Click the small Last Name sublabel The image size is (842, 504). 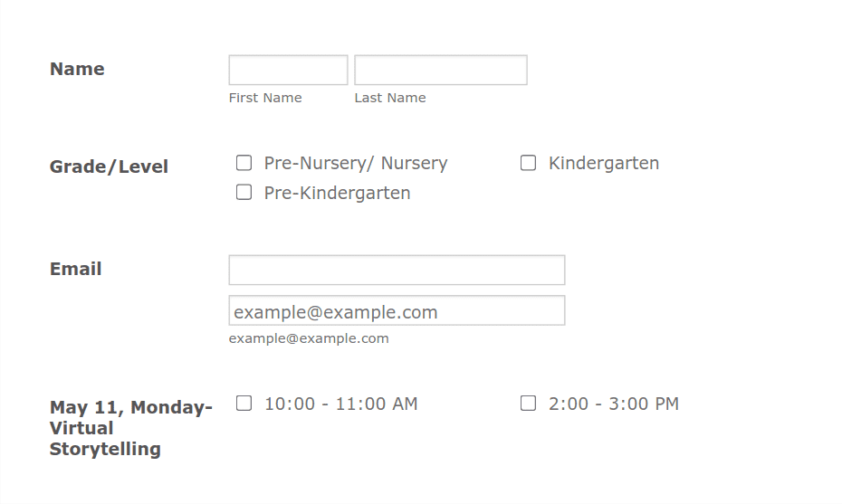pyautogui.click(x=389, y=98)
